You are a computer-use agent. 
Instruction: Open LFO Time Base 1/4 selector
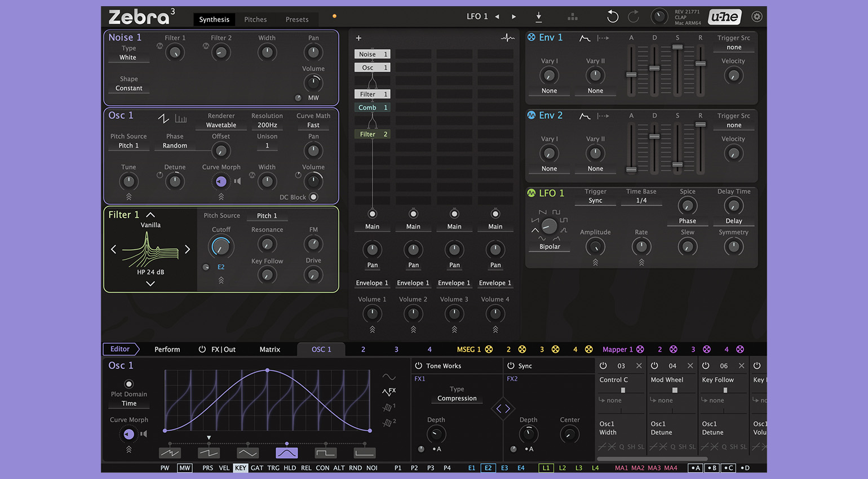tap(641, 201)
